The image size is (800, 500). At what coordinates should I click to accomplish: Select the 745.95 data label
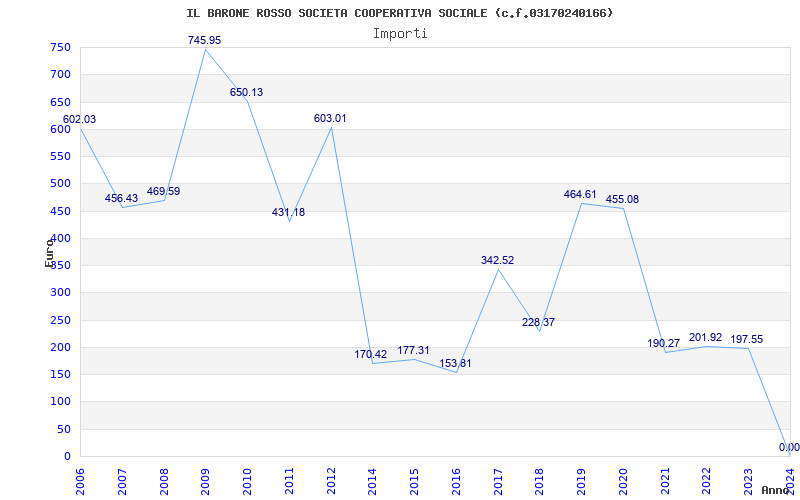(x=205, y=40)
